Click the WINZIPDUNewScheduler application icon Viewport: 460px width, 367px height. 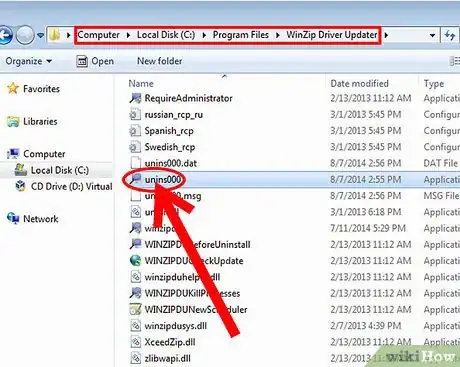[x=135, y=309]
